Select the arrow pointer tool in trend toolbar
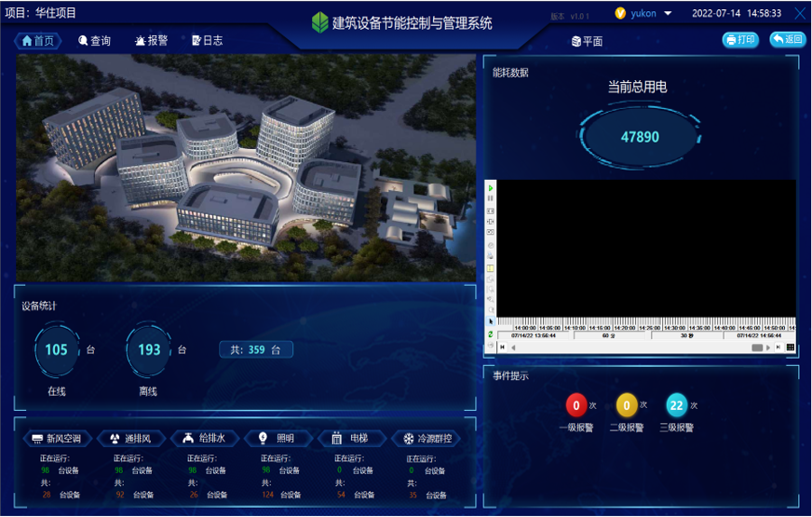The width and height of the screenshot is (812, 517). click(x=491, y=321)
